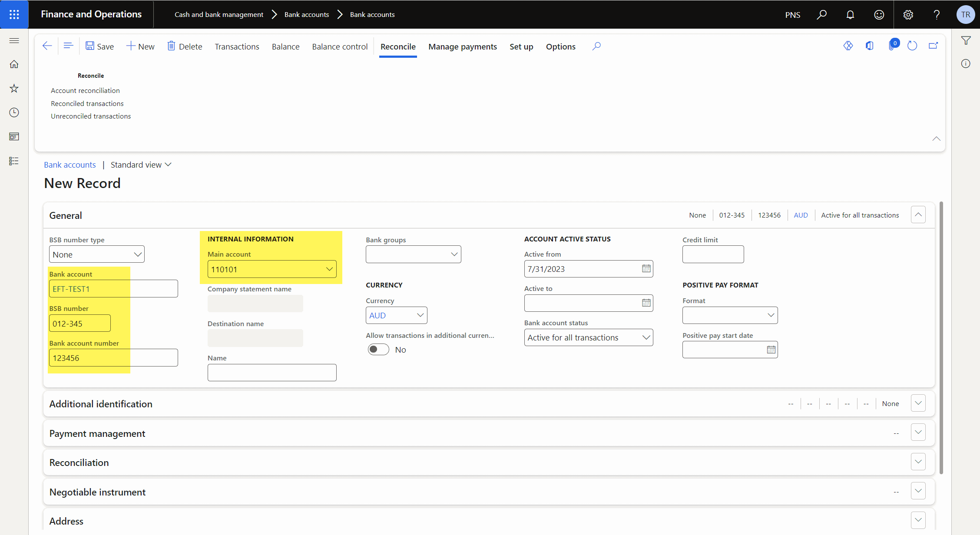This screenshot has width=980, height=535.
Task: Open Account reconciliation
Action: pyautogui.click(x=85, y=90)
